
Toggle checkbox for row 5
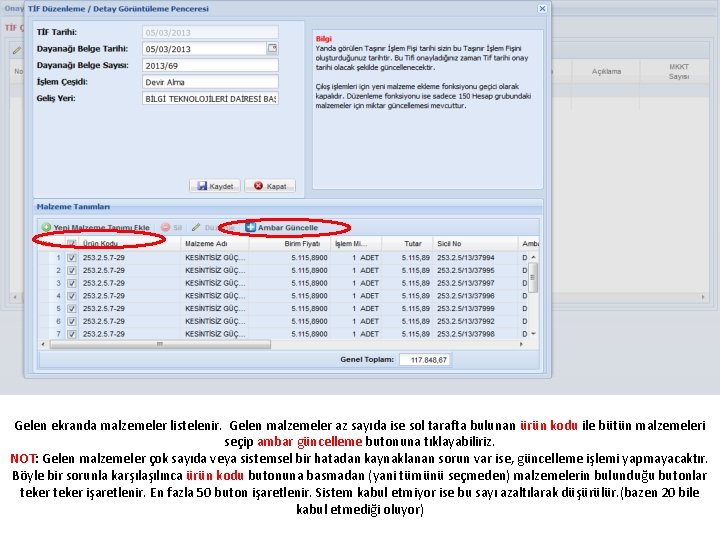click(72, 309)
